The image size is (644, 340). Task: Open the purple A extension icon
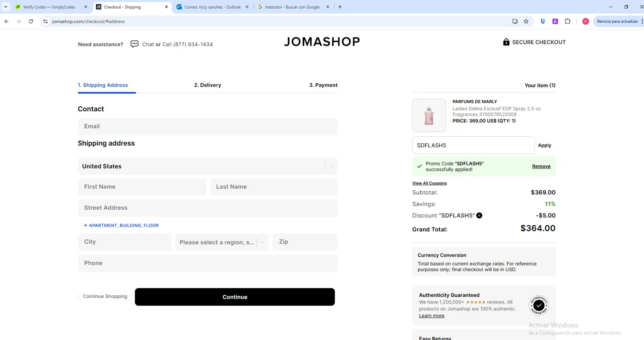[555, 21]
